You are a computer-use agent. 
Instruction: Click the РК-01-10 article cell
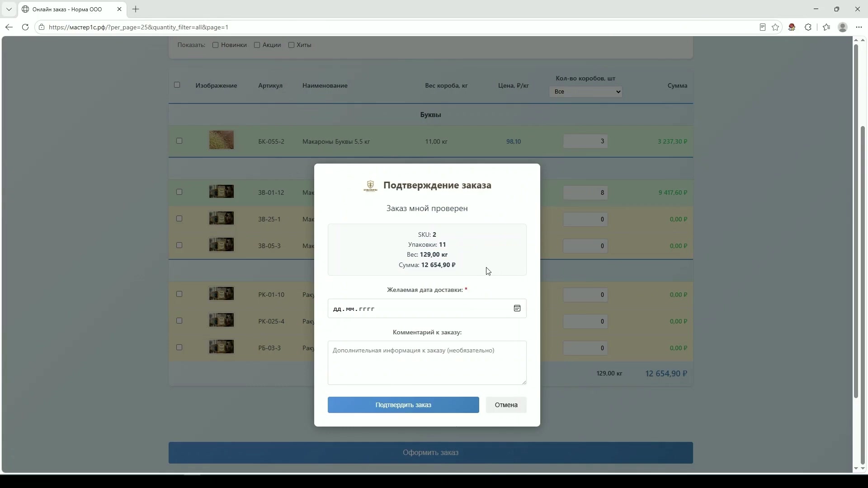tap(271, 295)
